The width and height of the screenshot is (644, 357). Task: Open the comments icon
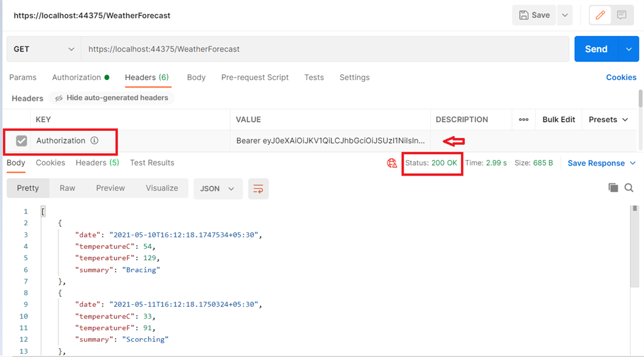621,15
